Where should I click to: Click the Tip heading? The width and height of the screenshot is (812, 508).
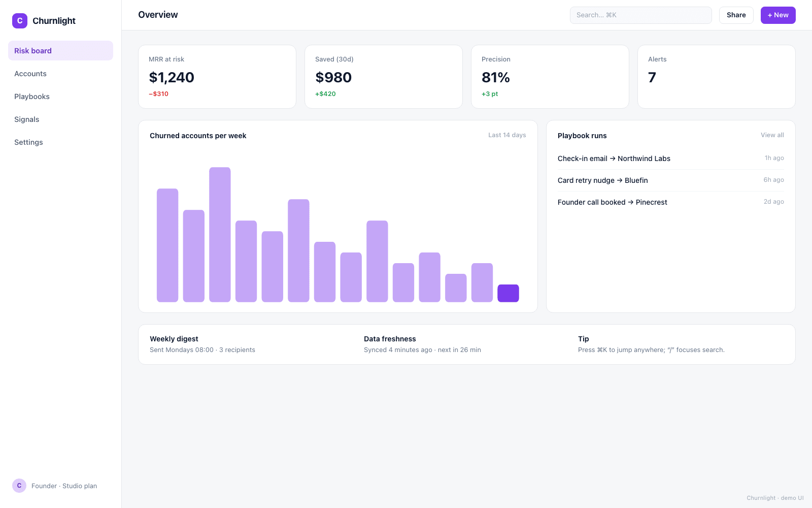(x=584, y=339)
